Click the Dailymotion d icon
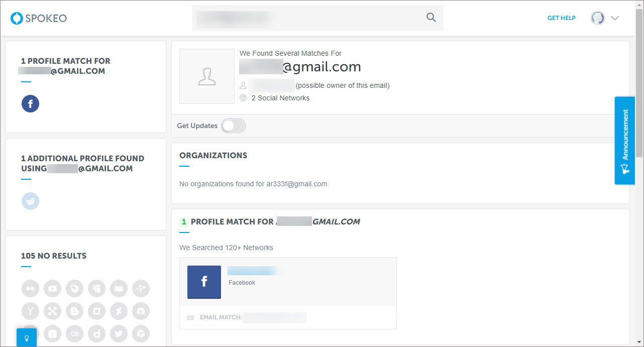This screenshot has height=347, width=644. pyautogui.click(x=96, y=333)
